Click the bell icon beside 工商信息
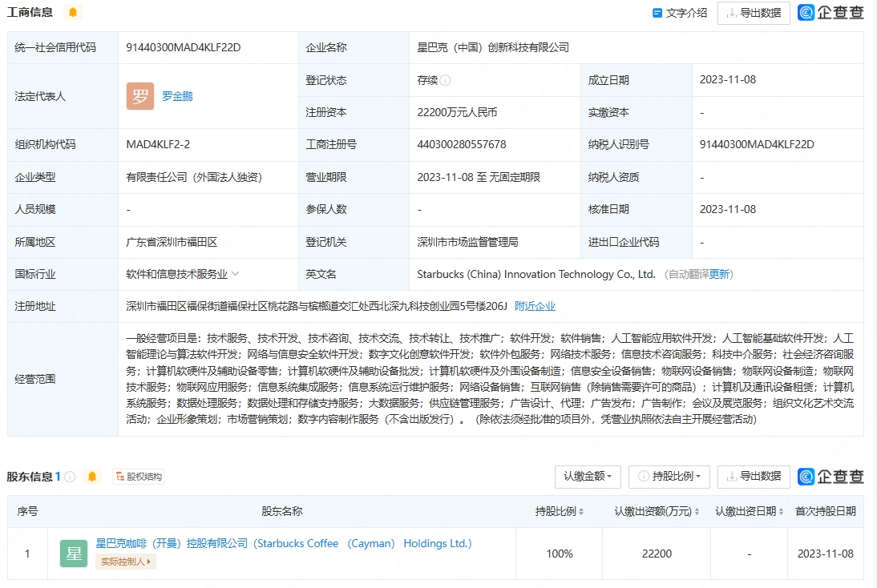 click(x=73, y=12)
